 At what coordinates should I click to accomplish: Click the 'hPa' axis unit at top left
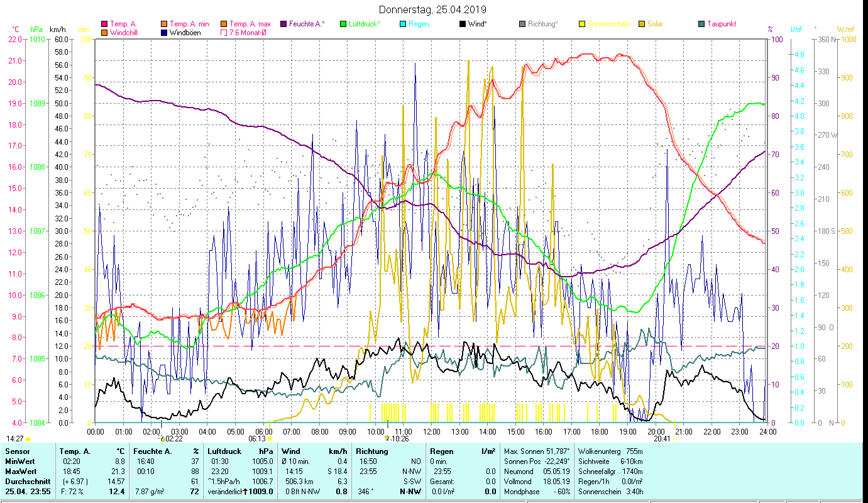(x=36, y=30)
